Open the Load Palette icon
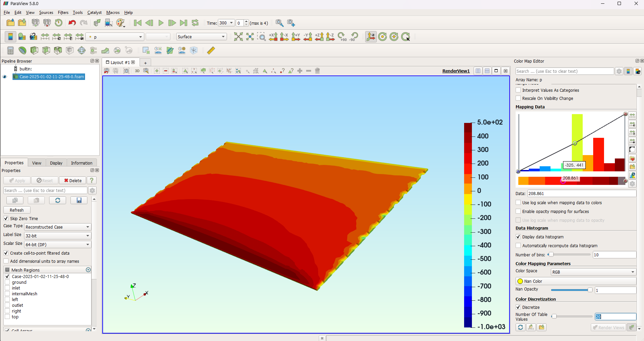 tap(120, 23)
